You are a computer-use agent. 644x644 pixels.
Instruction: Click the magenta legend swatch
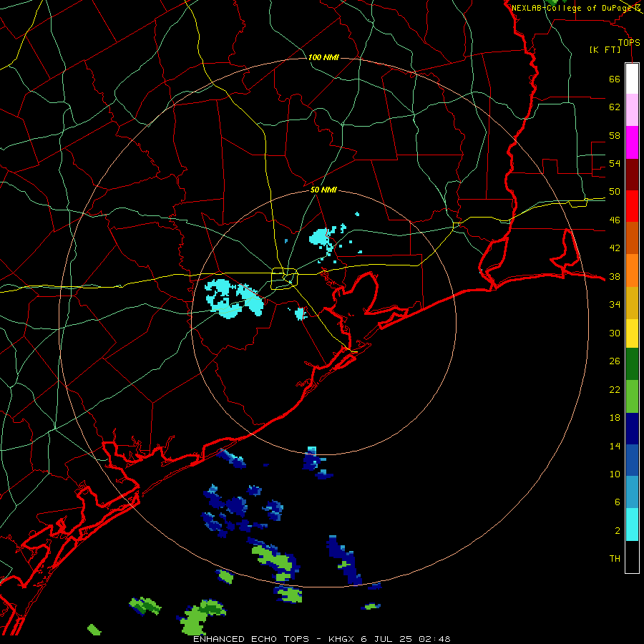(632, 142)
